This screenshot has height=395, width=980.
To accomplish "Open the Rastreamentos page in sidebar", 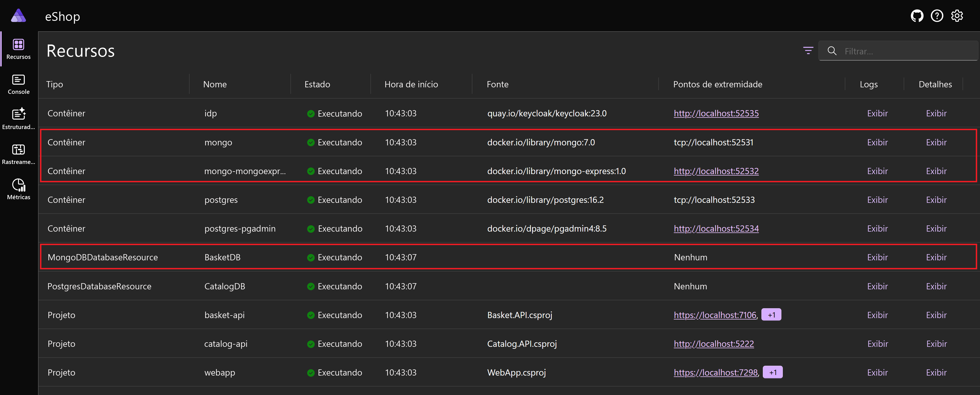I will [19, 154].
